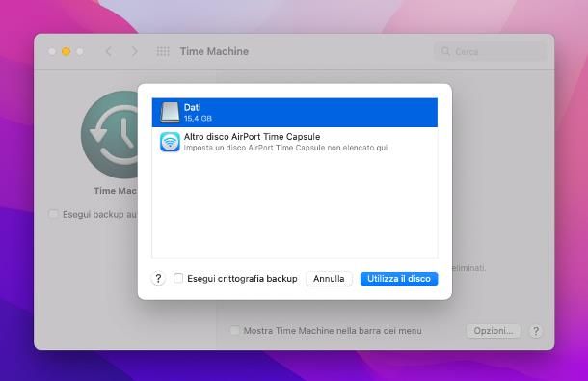Toggle Mostra Time Machine nella barra dei menu
Screen dimensions: 588x381
(235, 330)
